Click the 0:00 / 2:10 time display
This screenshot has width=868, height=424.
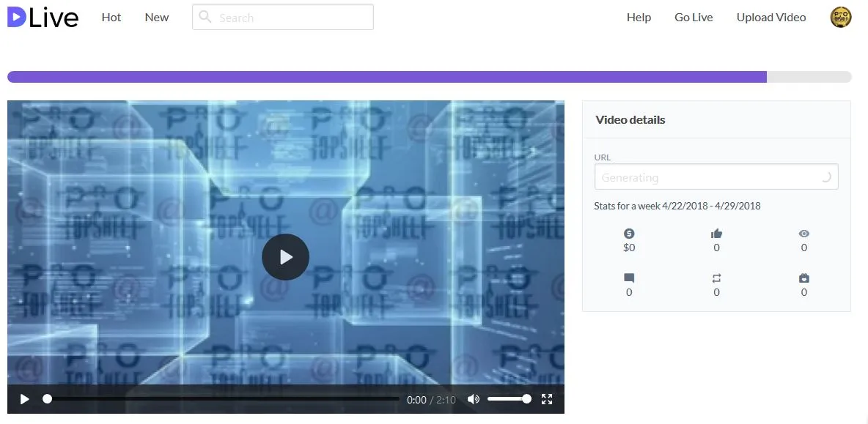pos(431,400)
